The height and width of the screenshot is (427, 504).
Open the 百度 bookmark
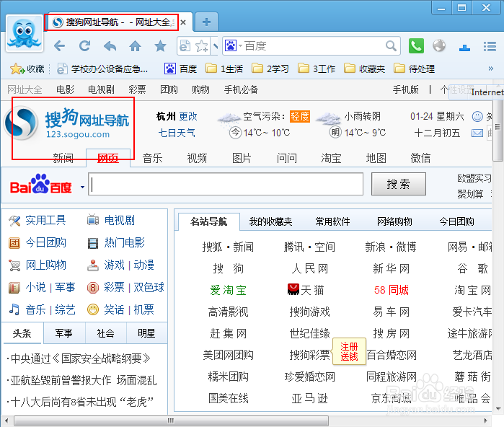coord(180,69)
